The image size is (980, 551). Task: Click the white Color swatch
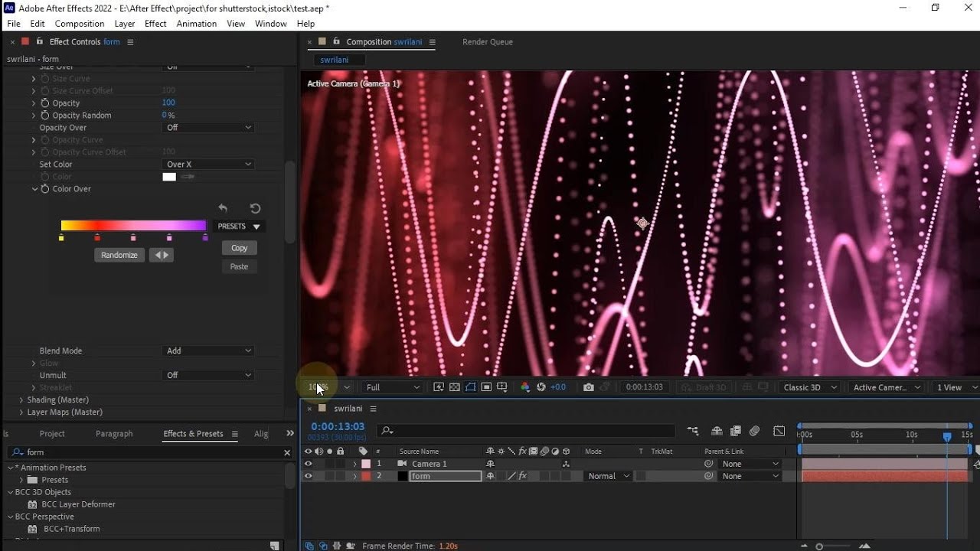(169, 177)
